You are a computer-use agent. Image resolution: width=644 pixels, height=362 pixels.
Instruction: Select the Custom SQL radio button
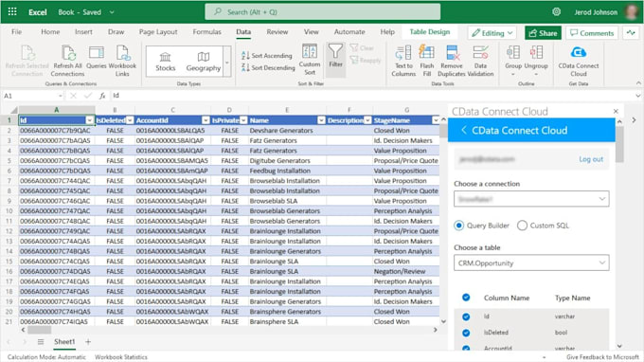click(522, 226)
